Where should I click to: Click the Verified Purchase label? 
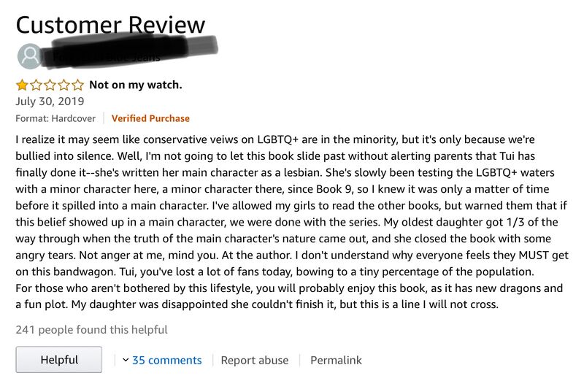pyautogui.click(x=150, y=118)
